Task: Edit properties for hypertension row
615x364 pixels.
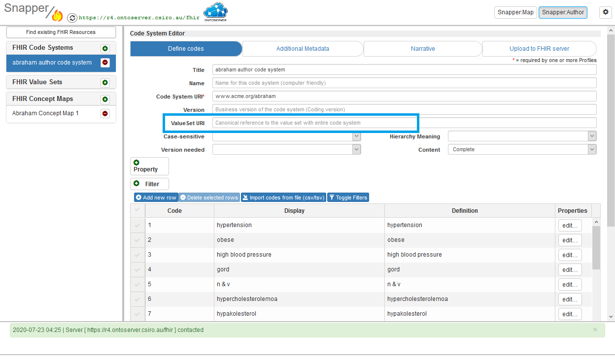Action: [570, 226]
